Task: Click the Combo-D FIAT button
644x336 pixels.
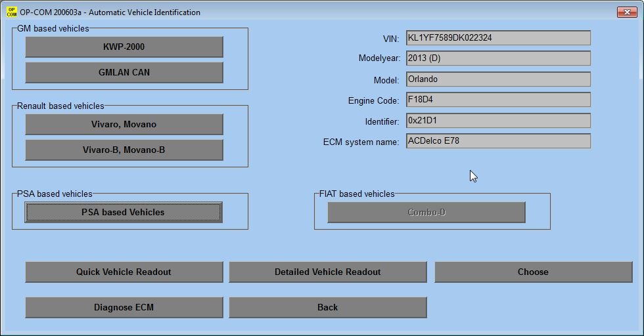Action: coord(426,213)
